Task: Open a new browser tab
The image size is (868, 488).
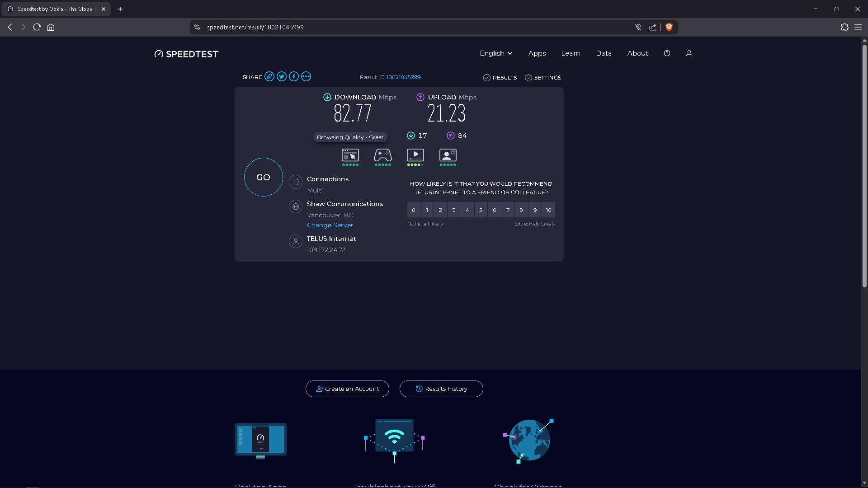Action: [x=120, y=9]
